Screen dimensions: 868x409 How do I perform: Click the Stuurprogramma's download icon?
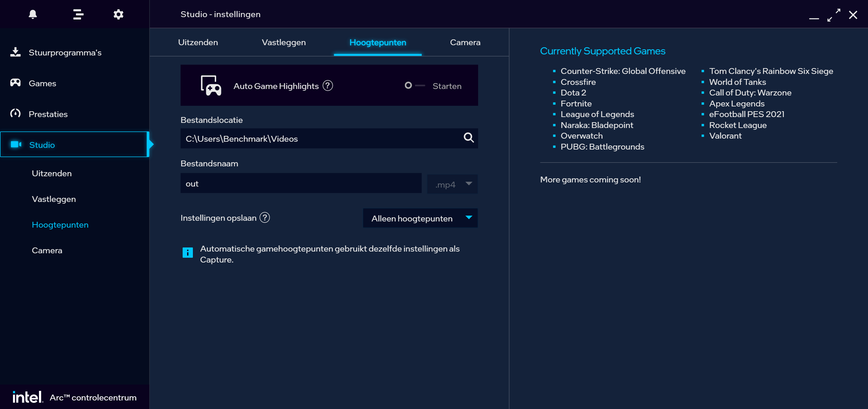pos(15,52)
